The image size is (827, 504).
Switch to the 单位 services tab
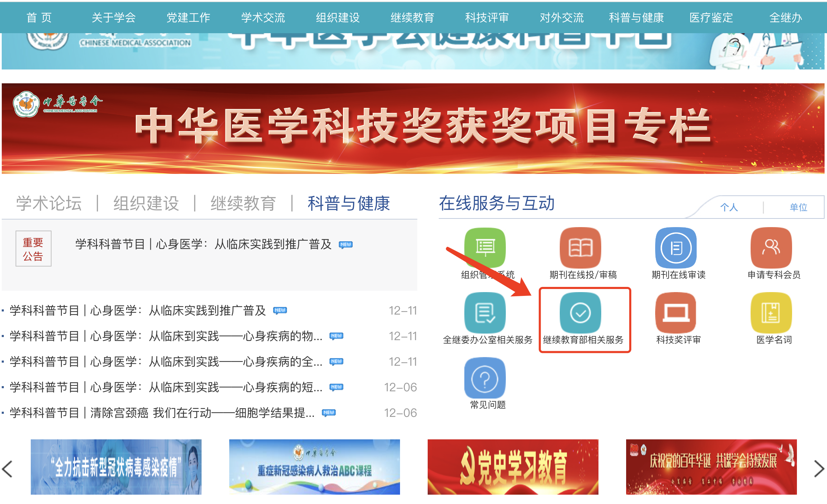(x=799, y=207)
